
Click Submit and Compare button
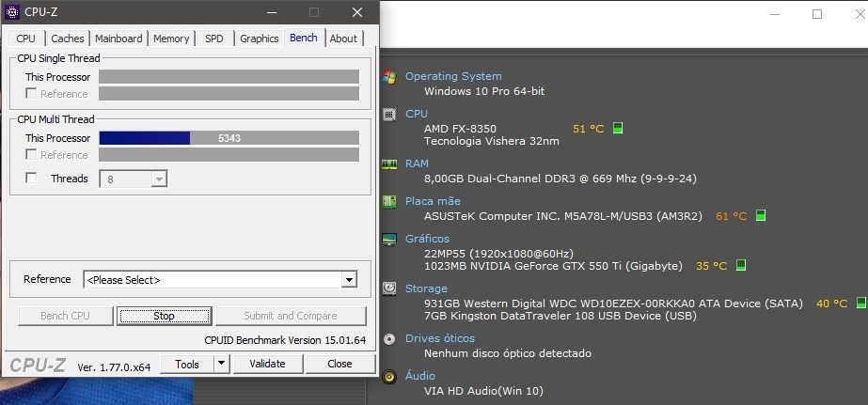point(291,316)
